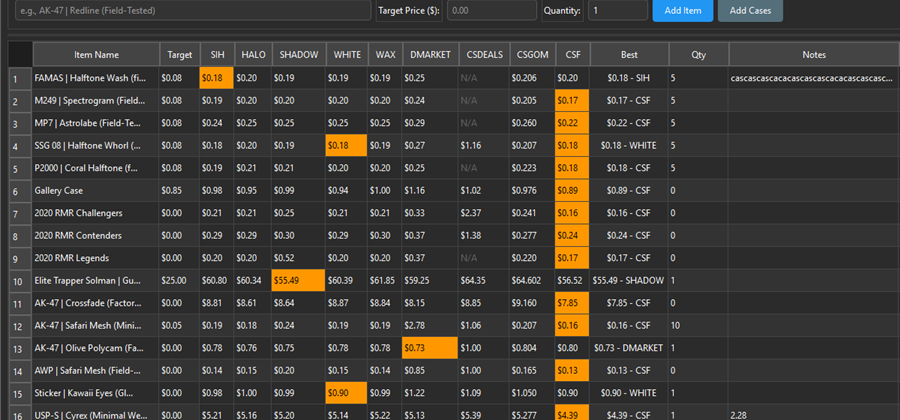900x420 pixels.
Task: Sort by the Item Name column header
Action: pyautogui.click(x=96, y=55)
